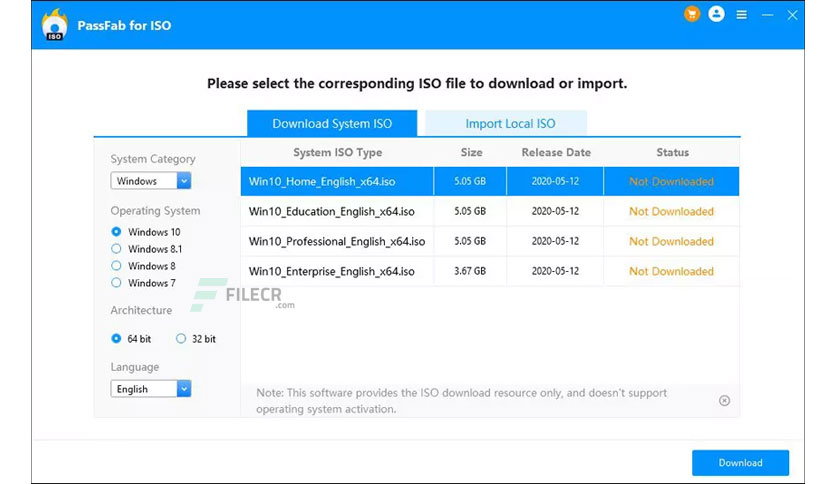Switch to Download System ISO tab

(332, 123)
